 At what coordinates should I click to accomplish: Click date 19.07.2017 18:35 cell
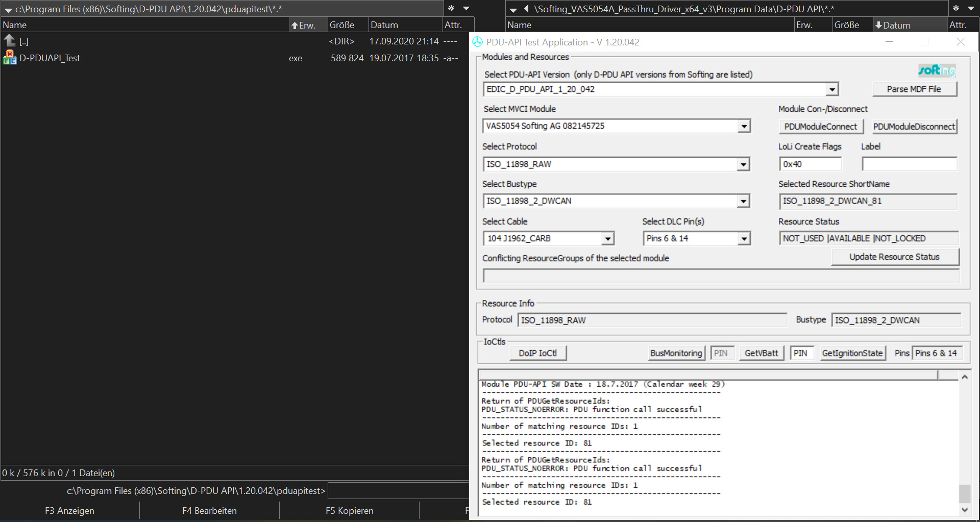click(x=404, y=58)
